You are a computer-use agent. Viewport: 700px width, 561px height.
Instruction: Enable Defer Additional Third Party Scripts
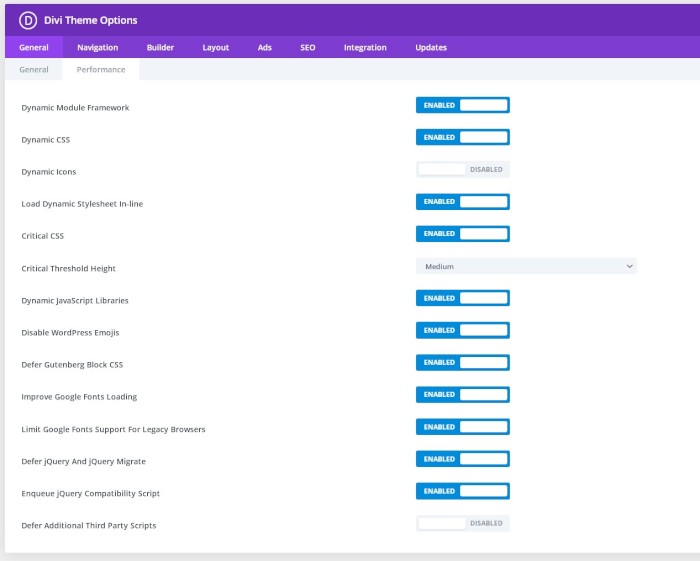(x=463, y=523)
